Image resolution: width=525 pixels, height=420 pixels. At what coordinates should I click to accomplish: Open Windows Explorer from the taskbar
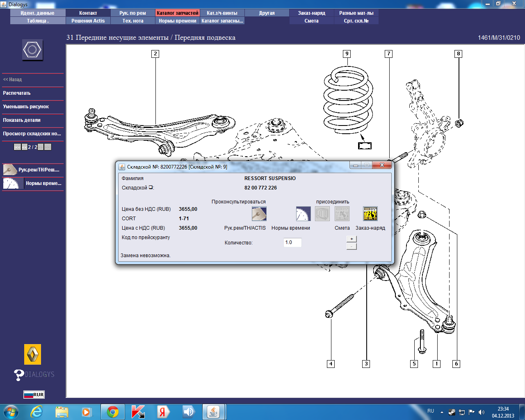pos(62,412)
